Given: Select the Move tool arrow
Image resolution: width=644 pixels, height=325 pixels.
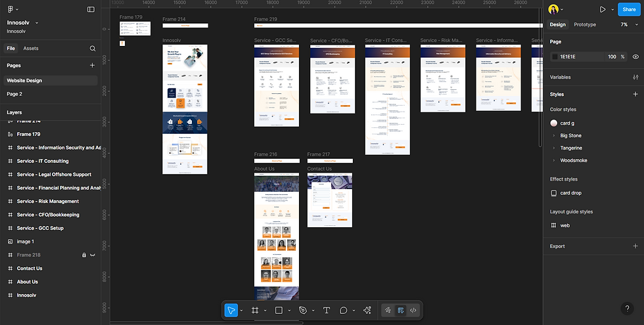Looking at the screenshot, I should pos(231,310).
